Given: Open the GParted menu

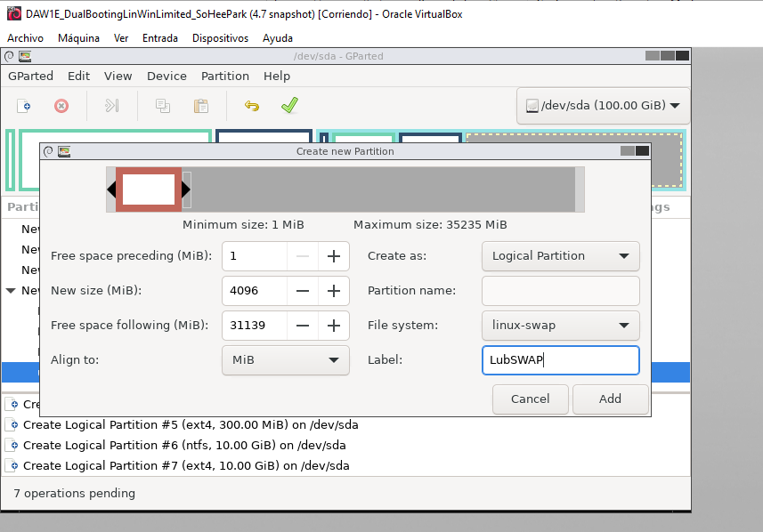Looking at the screenshot, I should pyautogui.click(x=30, y=77).
